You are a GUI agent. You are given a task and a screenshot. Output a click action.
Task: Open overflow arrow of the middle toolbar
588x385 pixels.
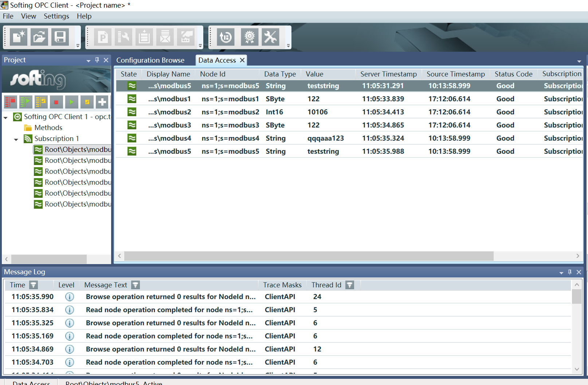200,46
